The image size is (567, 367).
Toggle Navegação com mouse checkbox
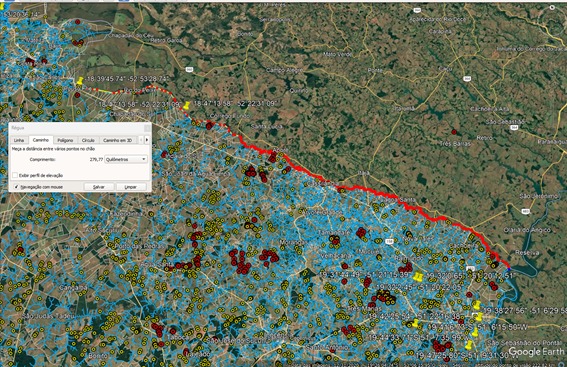(16, 187)
